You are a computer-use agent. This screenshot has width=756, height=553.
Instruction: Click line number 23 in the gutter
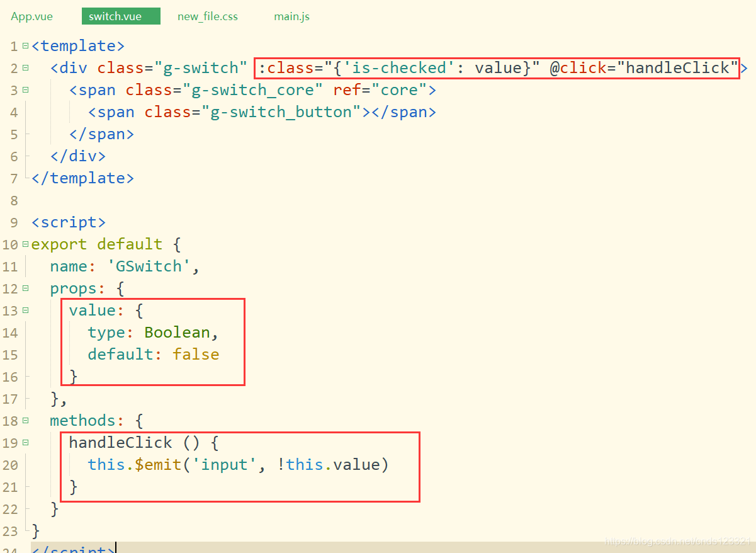10,531
